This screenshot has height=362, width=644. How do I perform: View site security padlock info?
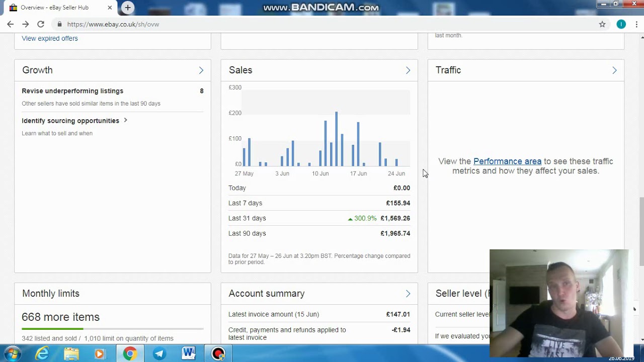pos(59,24)
